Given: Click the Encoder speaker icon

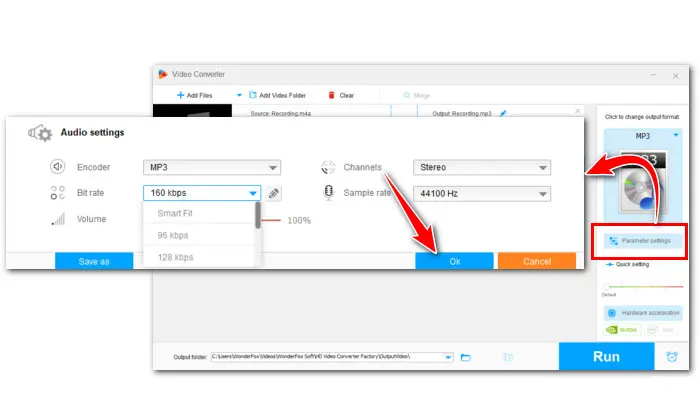Looking at the screenshot, I should tap(58, 166).
